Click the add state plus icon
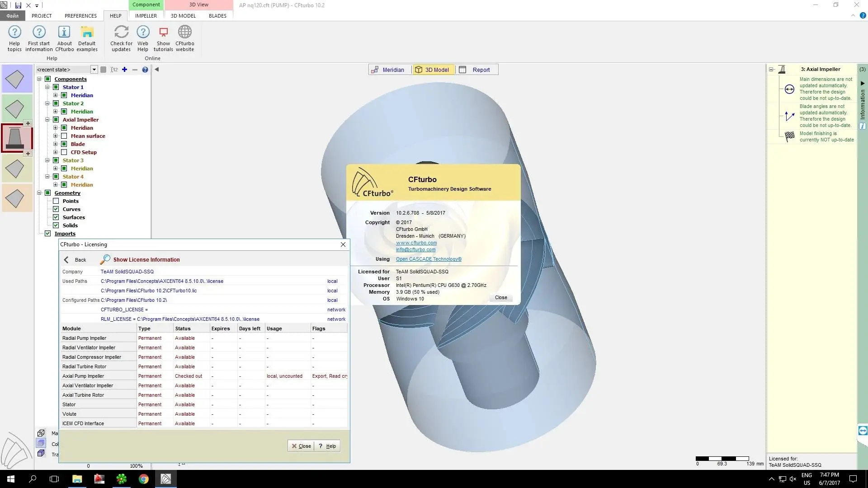 [124, 70]
